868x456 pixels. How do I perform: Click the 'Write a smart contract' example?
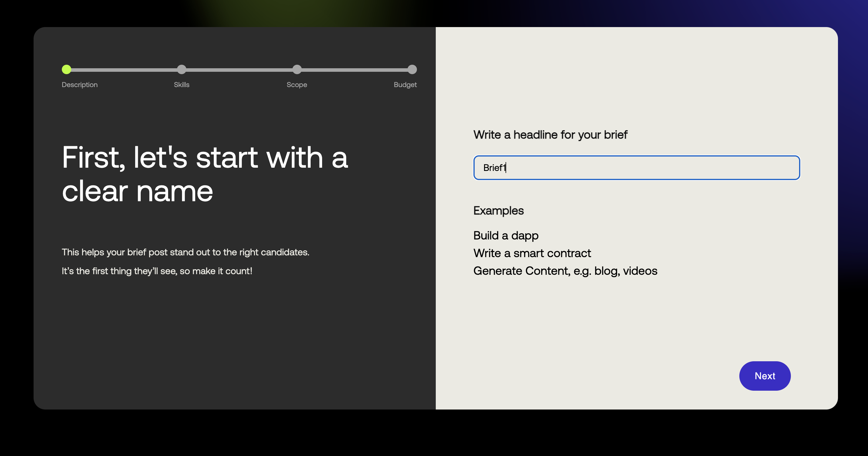[x=532, y=253]
